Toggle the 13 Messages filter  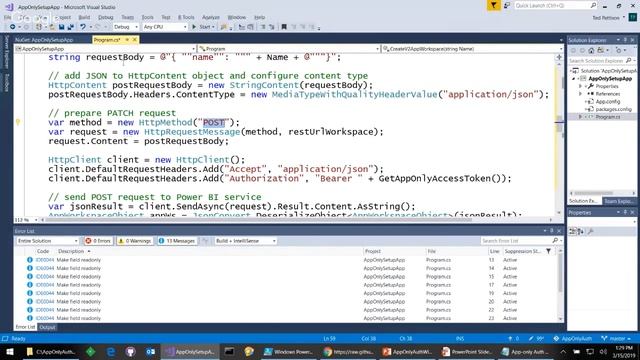click(176, 241)
